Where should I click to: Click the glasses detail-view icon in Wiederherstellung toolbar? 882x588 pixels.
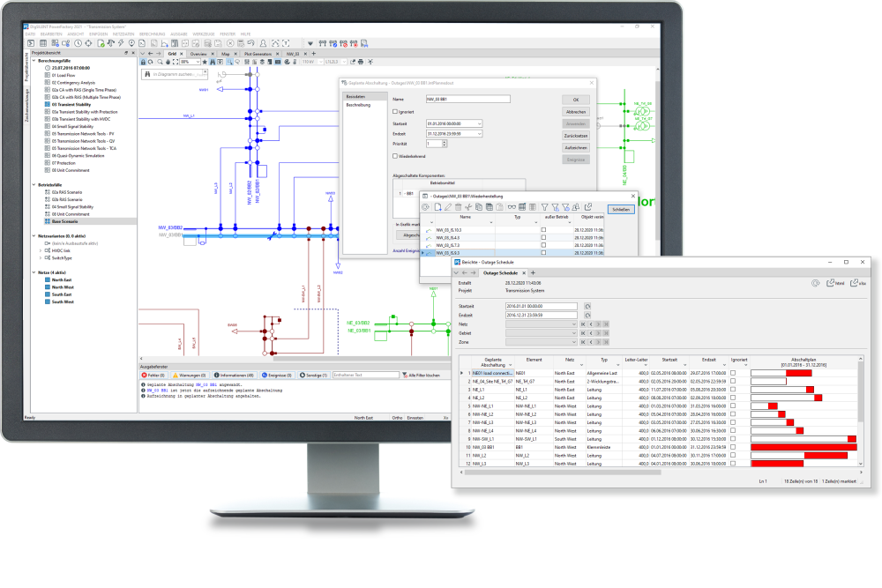click(512, 207)
